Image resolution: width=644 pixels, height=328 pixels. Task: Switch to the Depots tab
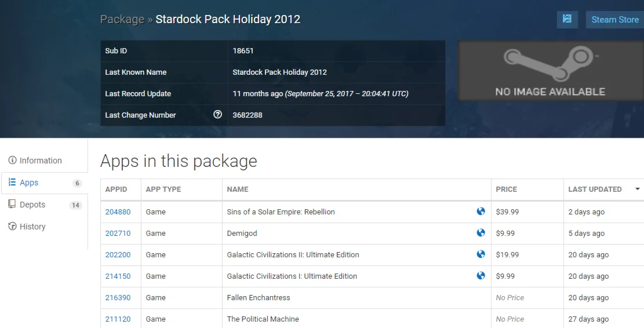32,205
